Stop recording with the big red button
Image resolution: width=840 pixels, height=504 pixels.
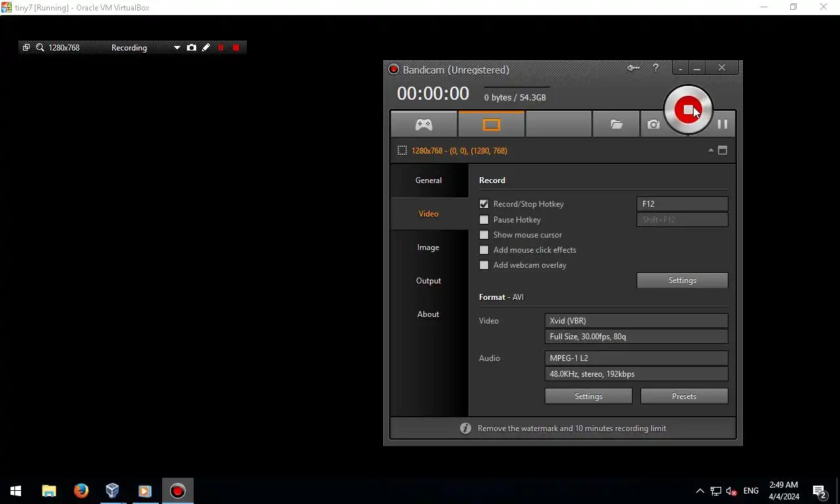(x=688, y=110)
